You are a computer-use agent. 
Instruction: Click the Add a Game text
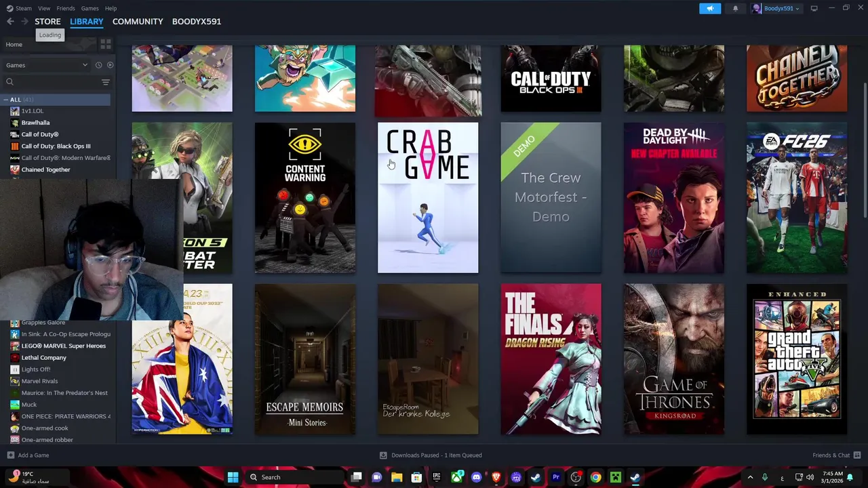pos(34,455)
